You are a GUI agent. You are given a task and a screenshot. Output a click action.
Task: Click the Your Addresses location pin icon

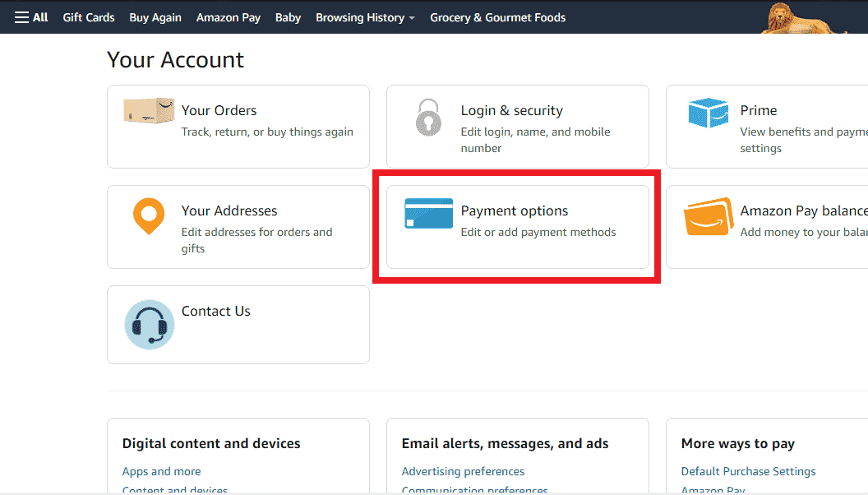pyautogui.click(x=149, y=216)
